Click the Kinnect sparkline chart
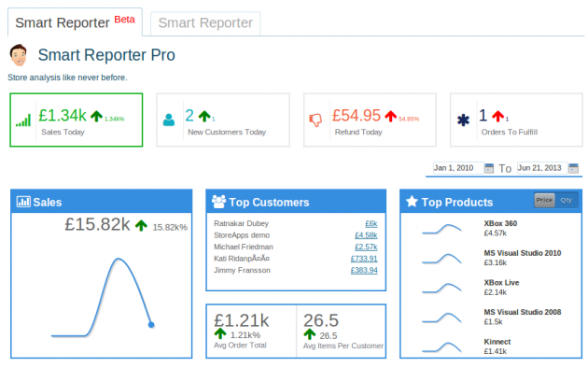This screenshot has height=367, width=588. coord(441,347)
